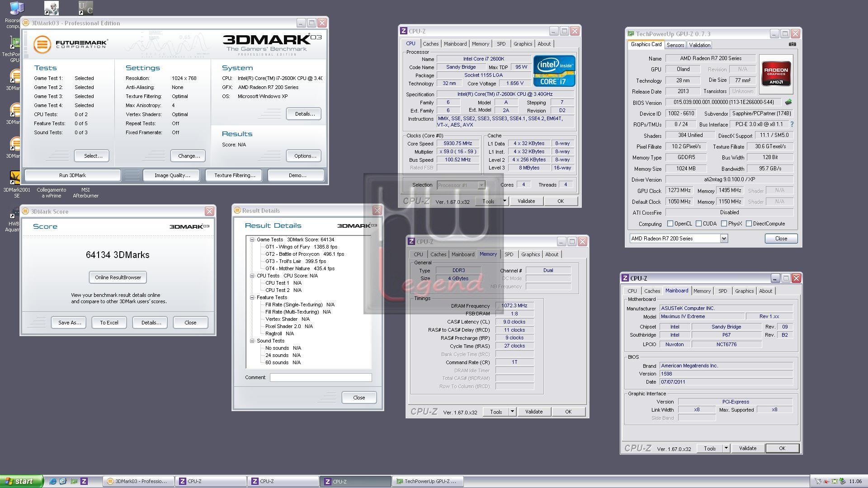Click the Run 3DMark button
Image resolution: width=868 pixels, height=488 pixels.
pos(72,175)
